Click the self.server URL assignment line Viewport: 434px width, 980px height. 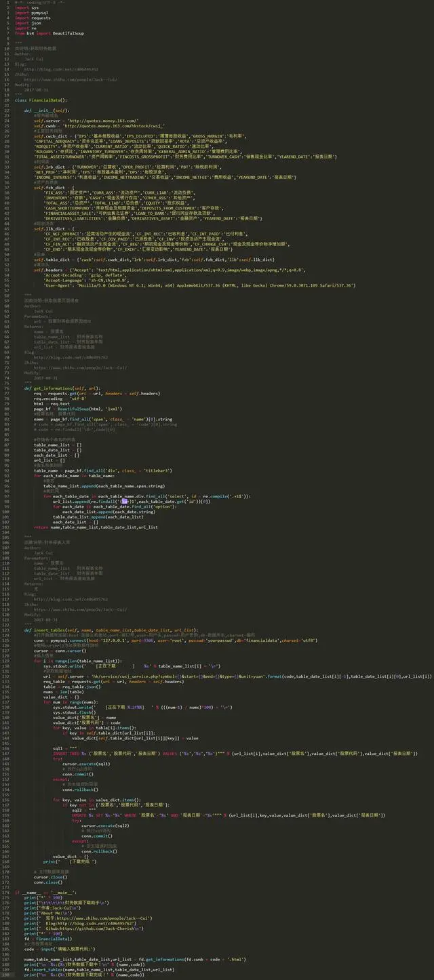[86, 120]
